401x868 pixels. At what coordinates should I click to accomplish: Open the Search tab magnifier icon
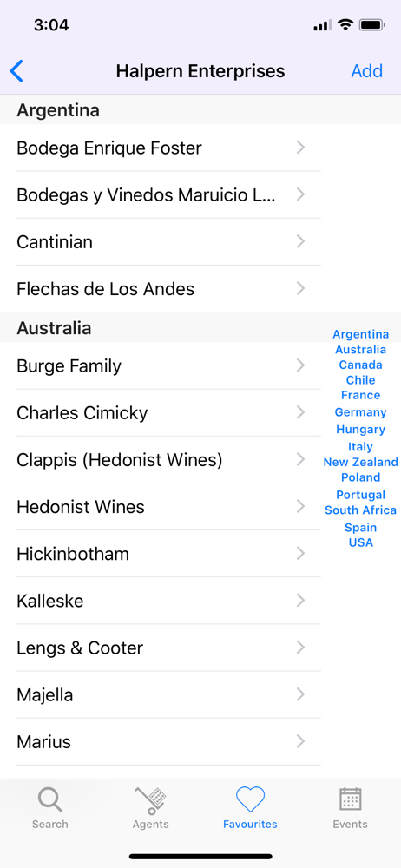pyautogui.click(x=49, y=800)
